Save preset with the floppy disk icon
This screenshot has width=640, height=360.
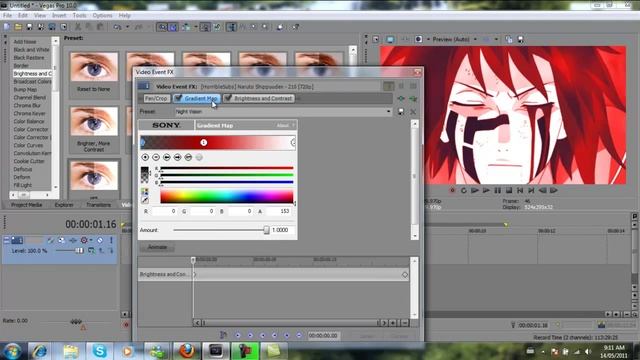(401, 111)
